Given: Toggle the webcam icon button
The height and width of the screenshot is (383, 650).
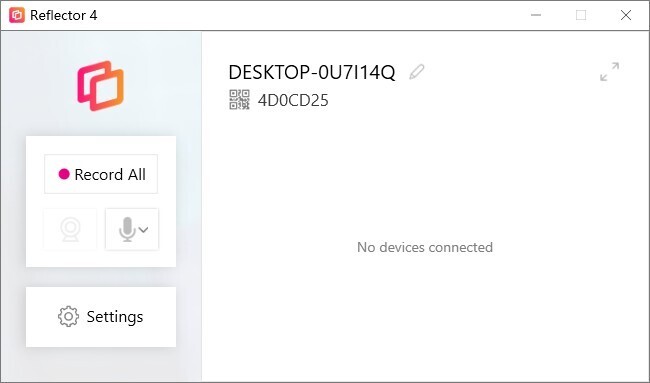Looking at the screenshot, I should coord(70,229).
